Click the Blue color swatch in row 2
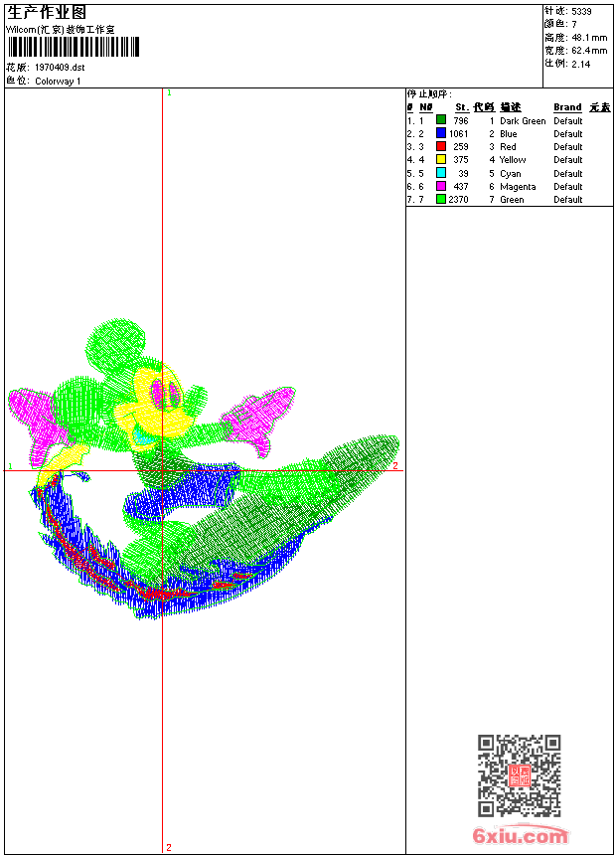This screenshot has width=616, height=855. 441,132
